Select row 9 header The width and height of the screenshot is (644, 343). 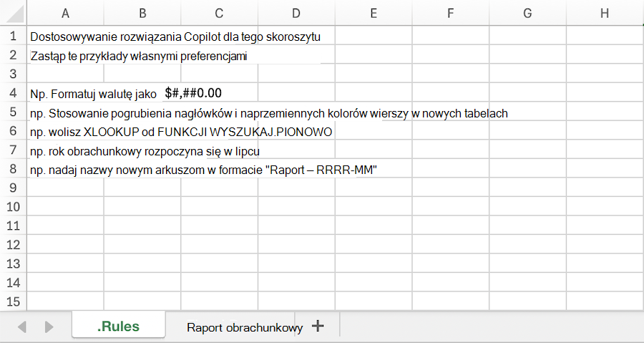13,188
